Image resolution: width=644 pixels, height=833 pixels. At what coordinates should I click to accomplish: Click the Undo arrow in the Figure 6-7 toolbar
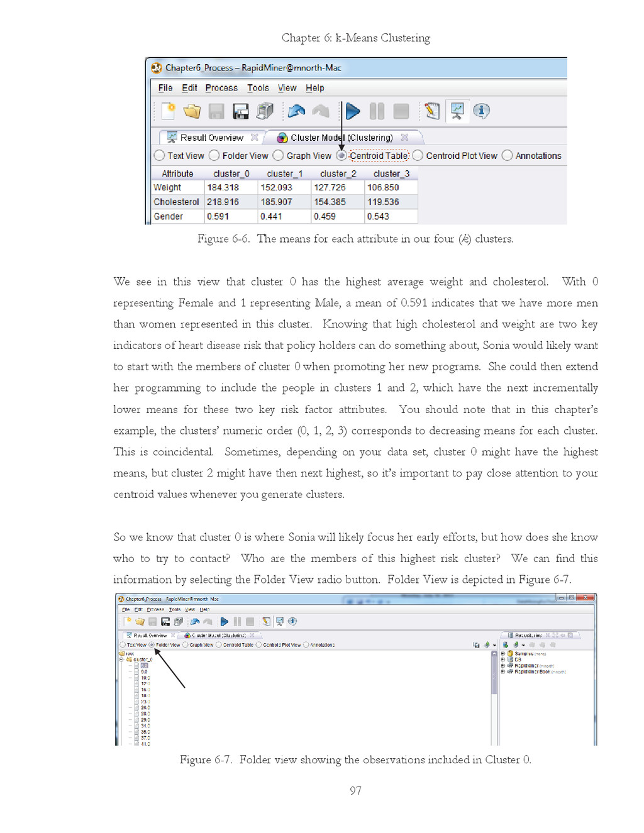(x=195, y=621)
